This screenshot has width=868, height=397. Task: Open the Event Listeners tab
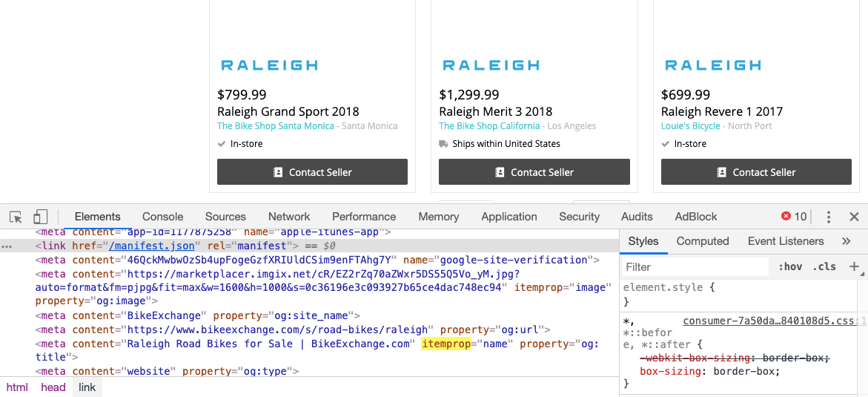[786, 241]
